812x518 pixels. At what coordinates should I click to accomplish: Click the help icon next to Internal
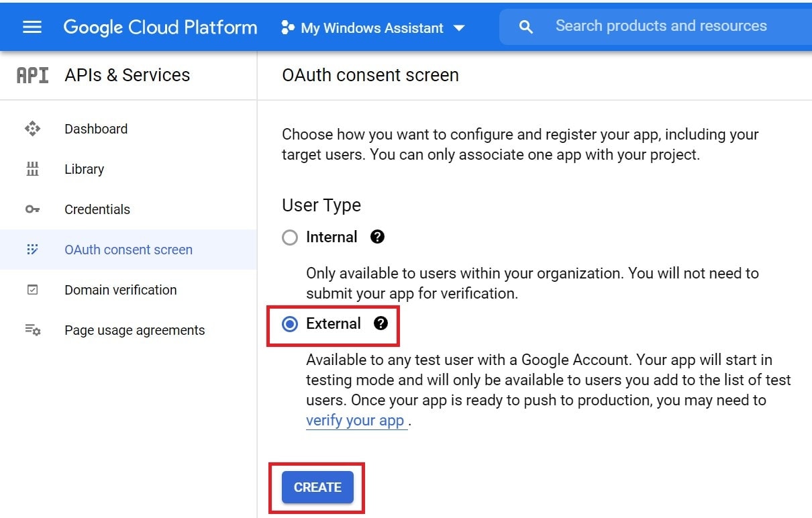click(x=378, y=237)
